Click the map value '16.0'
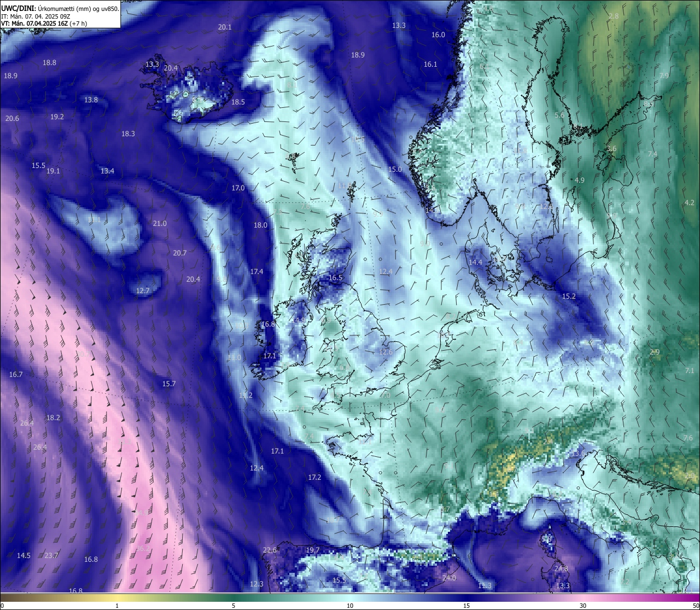 438,34
